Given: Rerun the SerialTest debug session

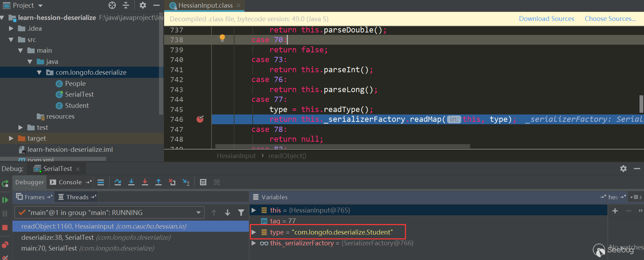Looking at the screenshot, I should [5, 184].
